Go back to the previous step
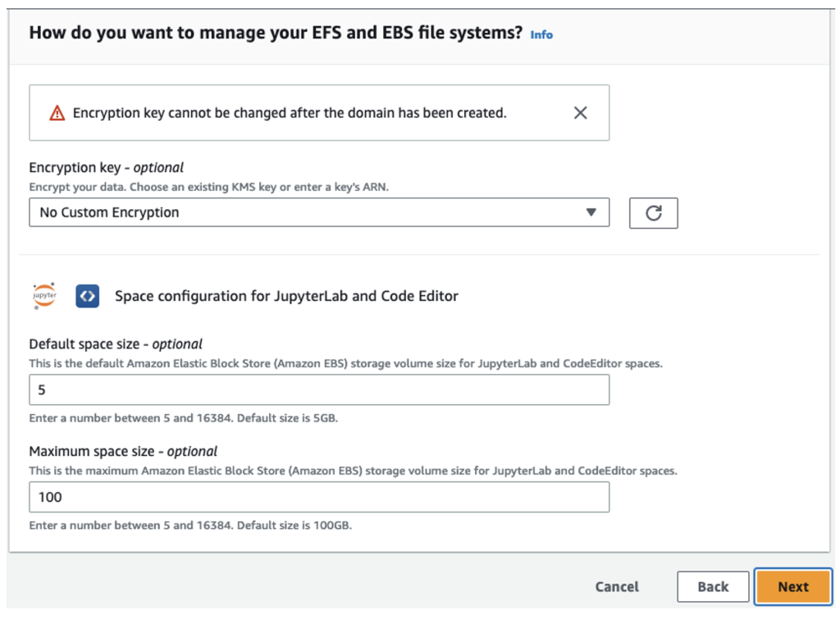Screen dimensions: 840x624 713,586
